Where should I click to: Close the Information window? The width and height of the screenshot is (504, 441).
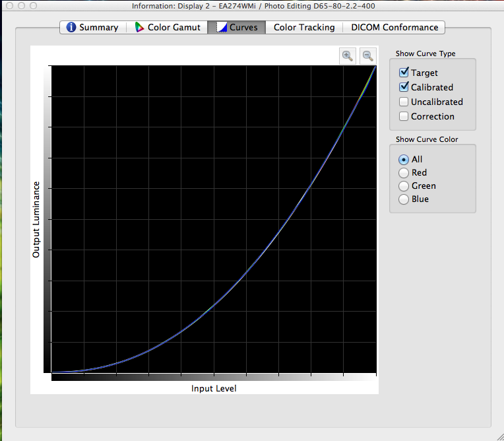click(10, 5)
